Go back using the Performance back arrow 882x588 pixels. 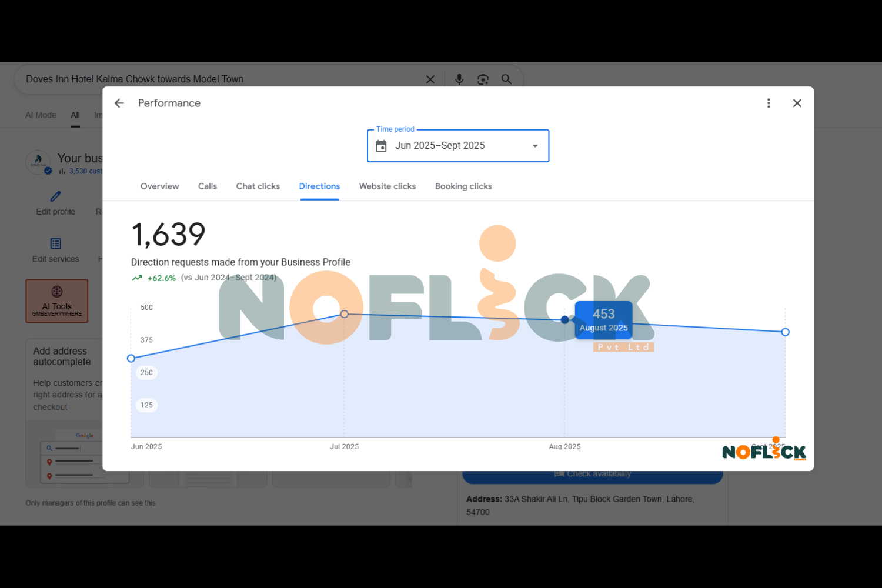coord(119,103)
